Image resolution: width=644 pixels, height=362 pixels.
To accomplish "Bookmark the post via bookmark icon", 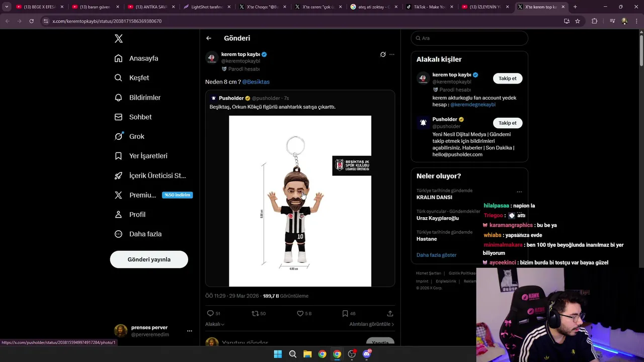I will 345,313.
